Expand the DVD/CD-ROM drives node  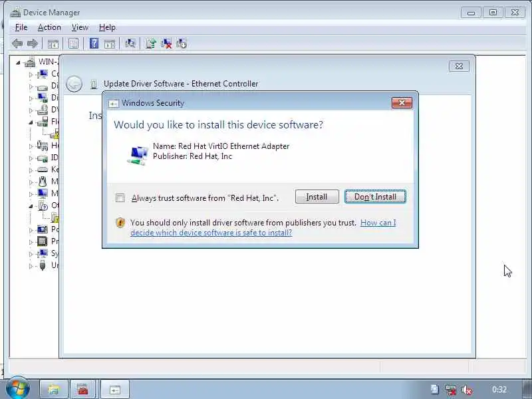(31, 110)
